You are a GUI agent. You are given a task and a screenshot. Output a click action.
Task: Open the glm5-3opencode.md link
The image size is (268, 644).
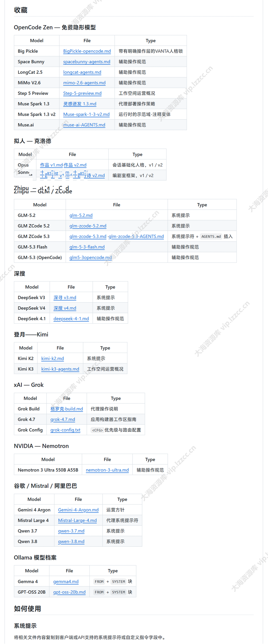tap(91, 257)
